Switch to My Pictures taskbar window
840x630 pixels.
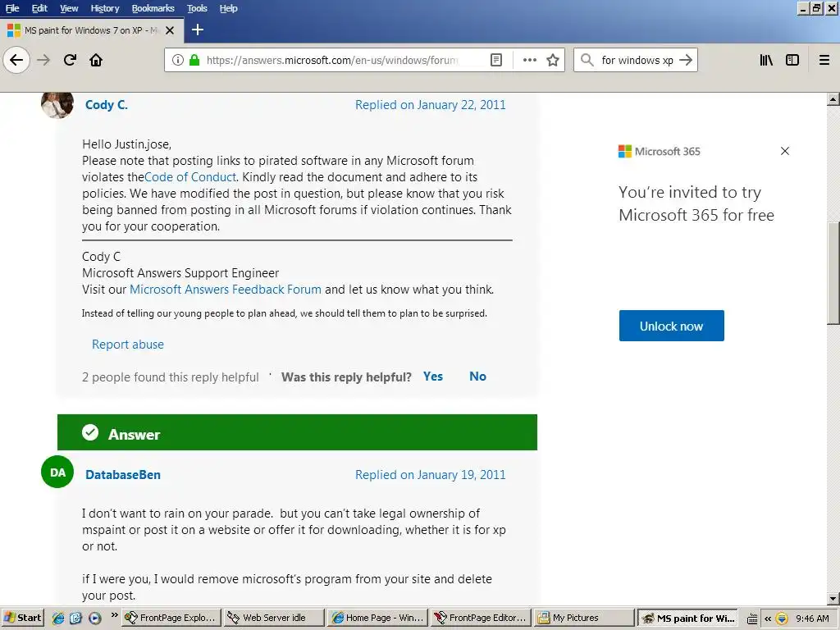[x=584, y=618]
